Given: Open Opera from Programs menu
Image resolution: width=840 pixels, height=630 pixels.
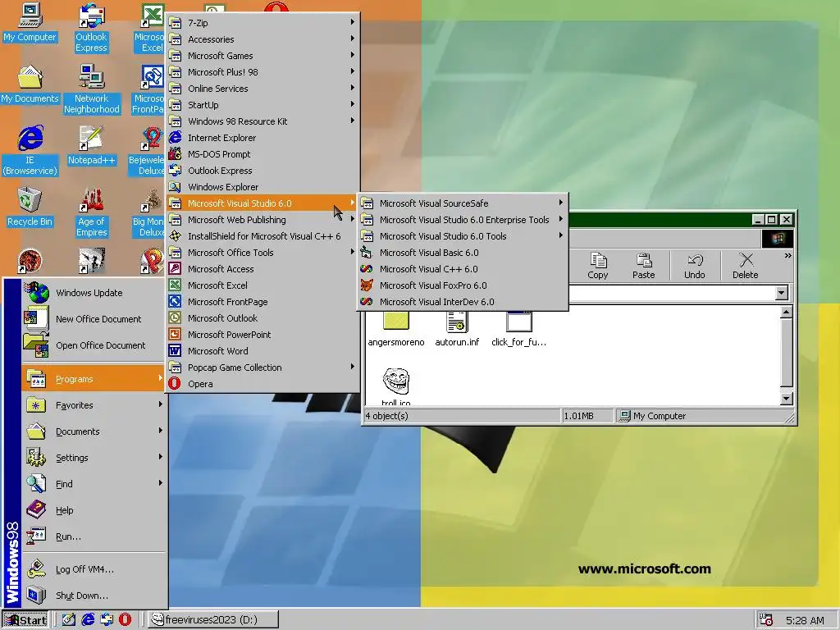Looking at the screenshot, I should coord(262,384).
